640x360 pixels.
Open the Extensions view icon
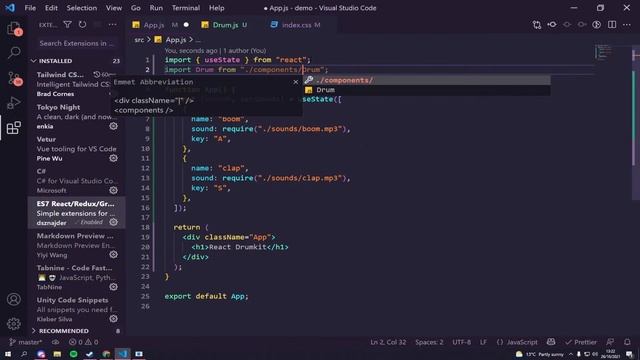pyautogui.click(x=14, y=128)
